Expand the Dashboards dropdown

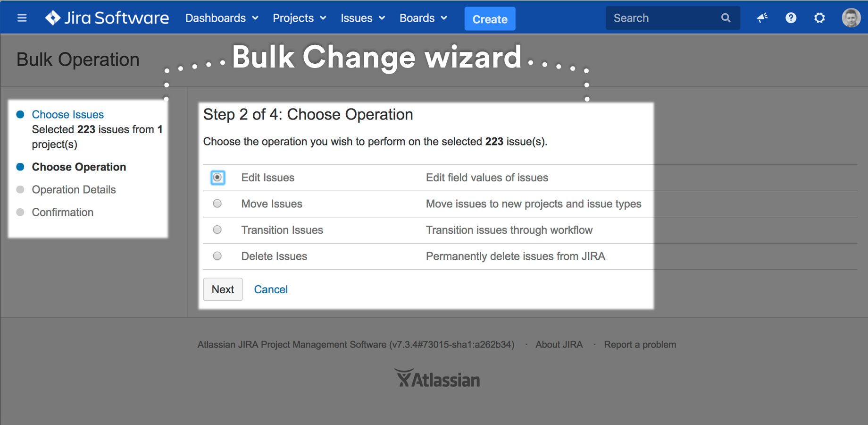pyautogui.click(x=222, y=18)
